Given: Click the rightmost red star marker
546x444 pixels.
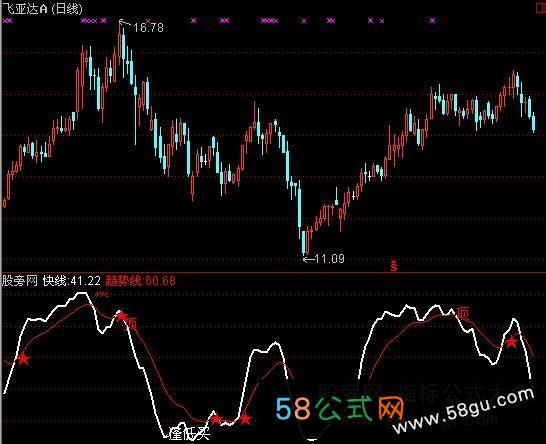Looking at the screenshot, I should tap(511, 342).
